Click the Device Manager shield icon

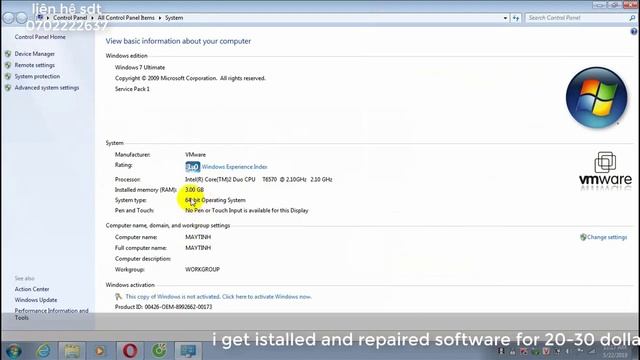[8, 54]
